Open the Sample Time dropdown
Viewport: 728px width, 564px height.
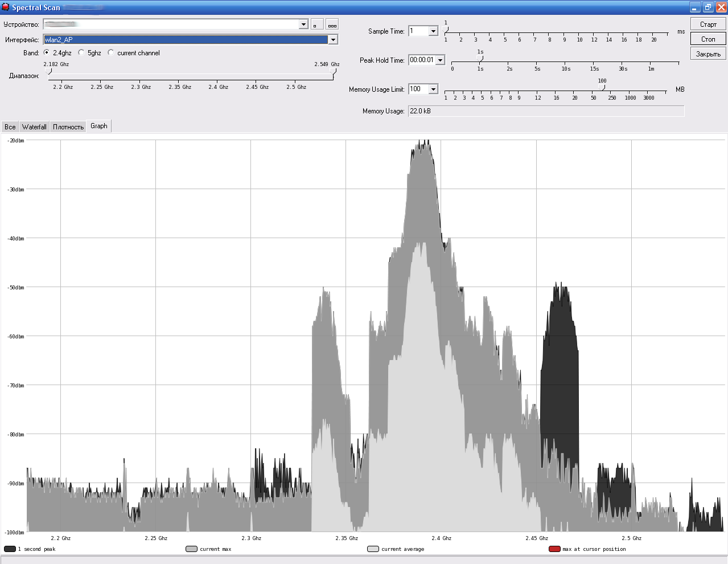(433, 31)
